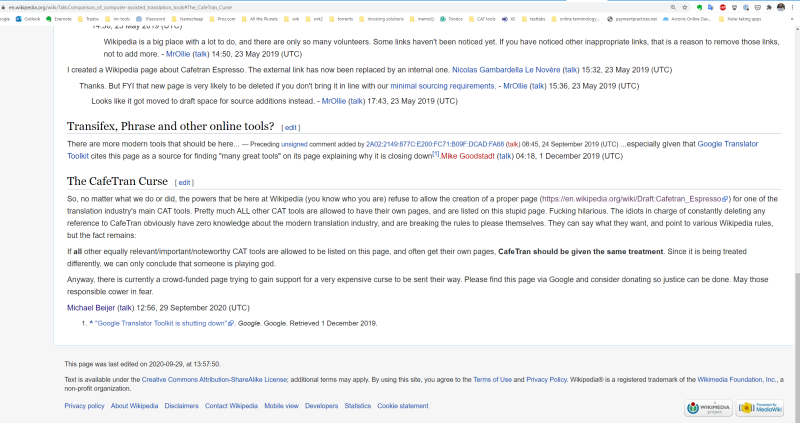Click the browser address bar URL
The image size is (800, 423).
point(120,7)
